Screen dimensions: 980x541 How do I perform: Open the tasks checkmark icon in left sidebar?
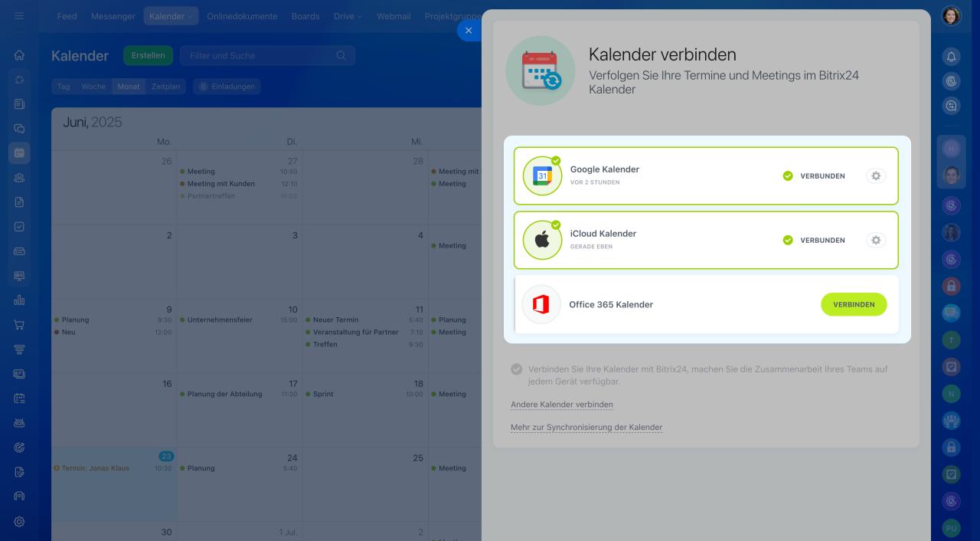coord(19,227)
